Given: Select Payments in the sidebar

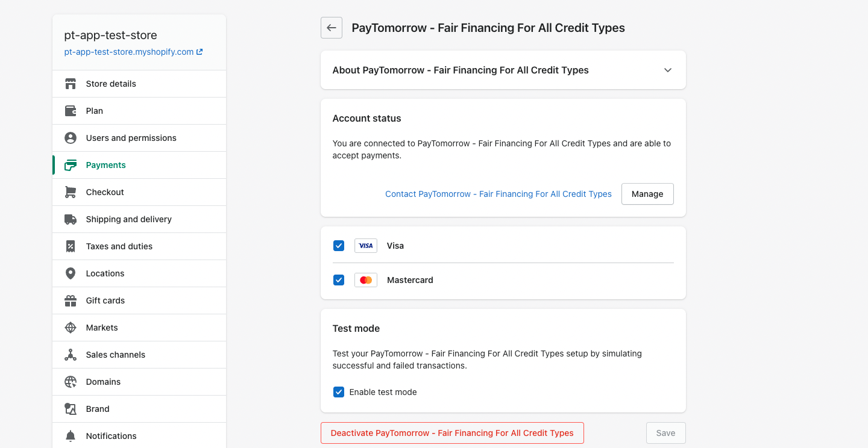Looking at the screenshot, I should [139, 165].
